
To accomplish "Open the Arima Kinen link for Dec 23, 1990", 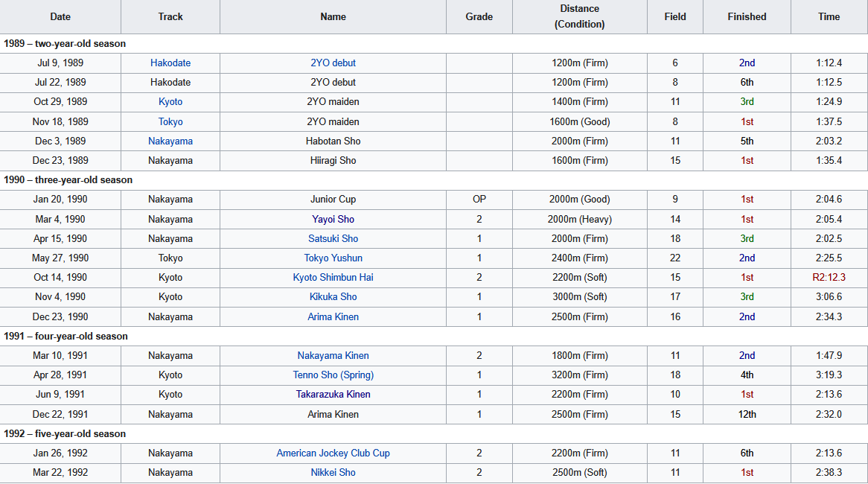I will 333,316.
